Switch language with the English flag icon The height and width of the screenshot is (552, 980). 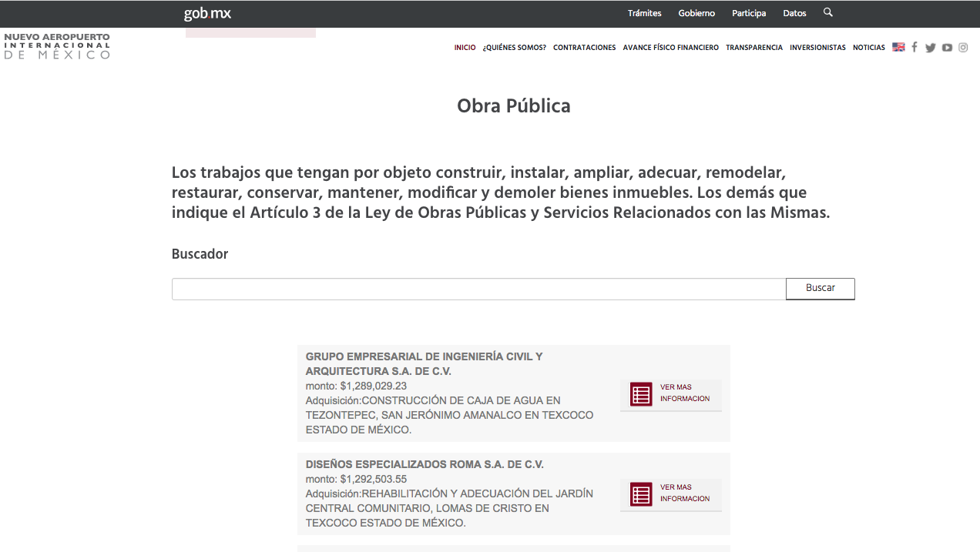[x=898, y=47]
